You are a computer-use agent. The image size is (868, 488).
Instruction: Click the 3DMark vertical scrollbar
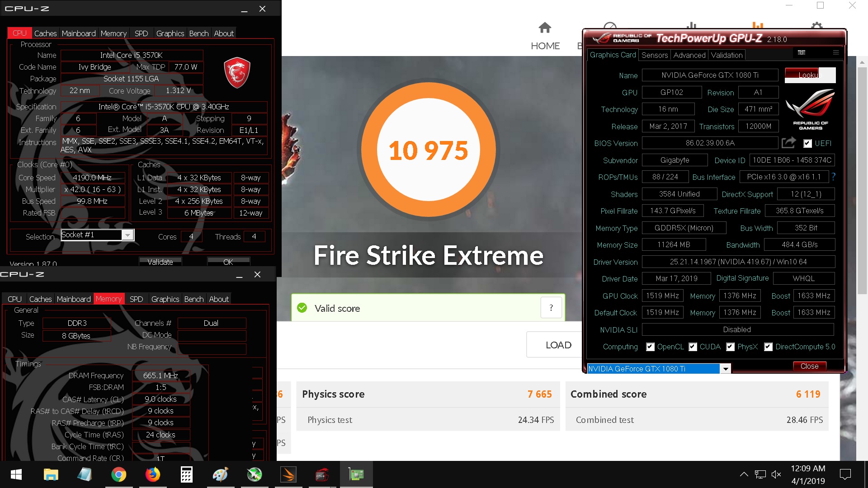click(x=862, y=181)
